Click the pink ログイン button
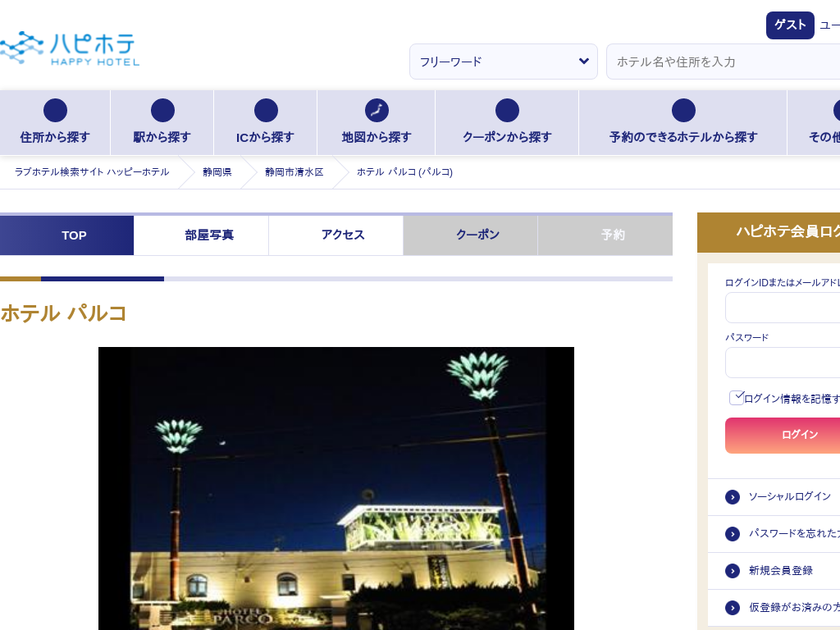840x630 pixels. [783, 436]
